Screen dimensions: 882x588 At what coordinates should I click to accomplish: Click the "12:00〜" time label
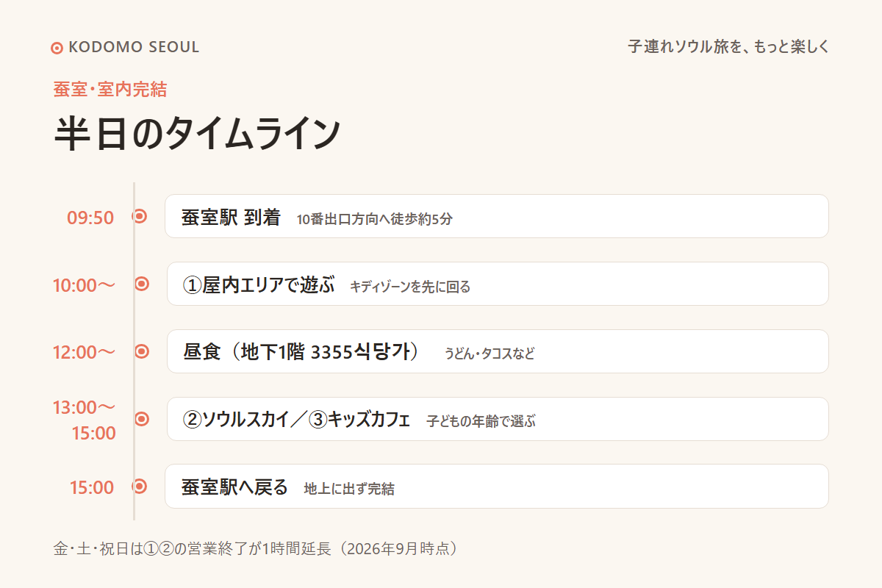(x=85, y=353)
